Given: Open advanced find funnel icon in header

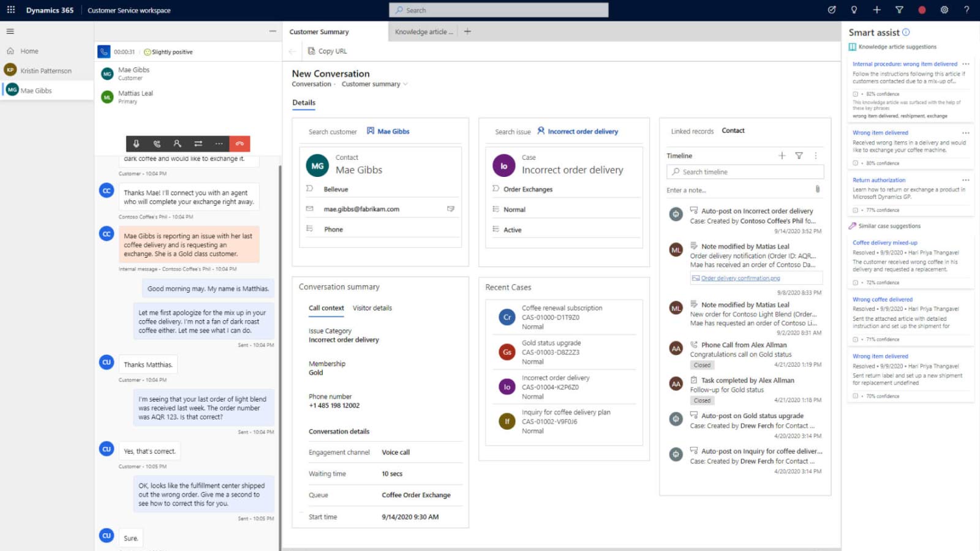Looking at the screenshot, I should 899,10.
